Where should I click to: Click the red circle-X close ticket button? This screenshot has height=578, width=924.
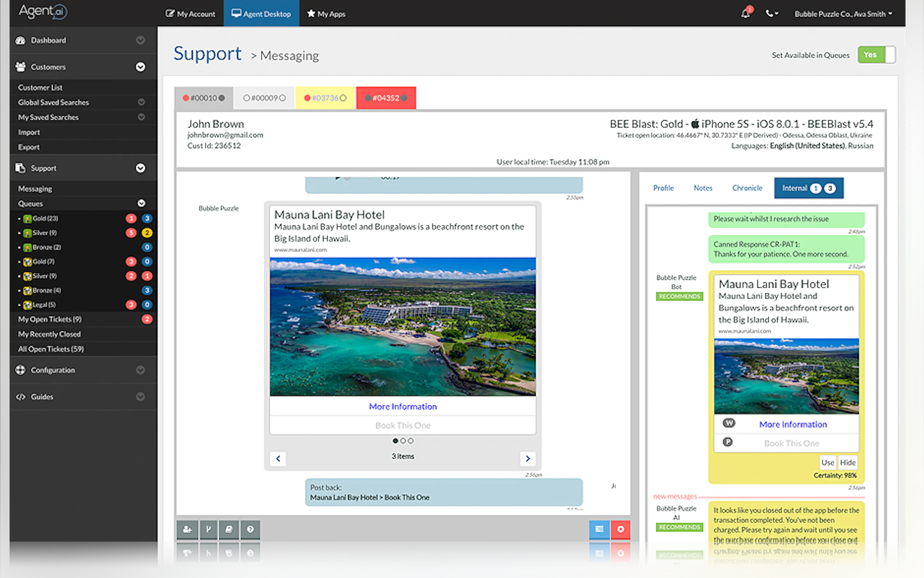(620, 530)
